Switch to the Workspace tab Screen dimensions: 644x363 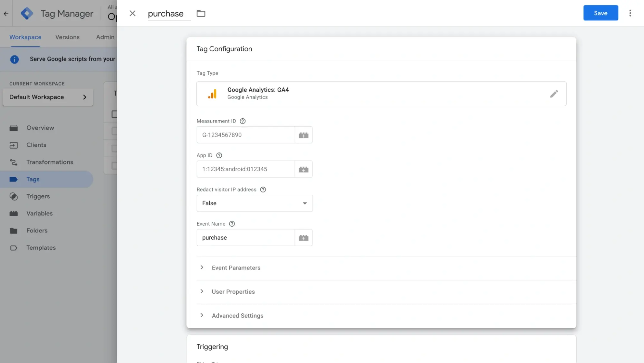[25, 37]
